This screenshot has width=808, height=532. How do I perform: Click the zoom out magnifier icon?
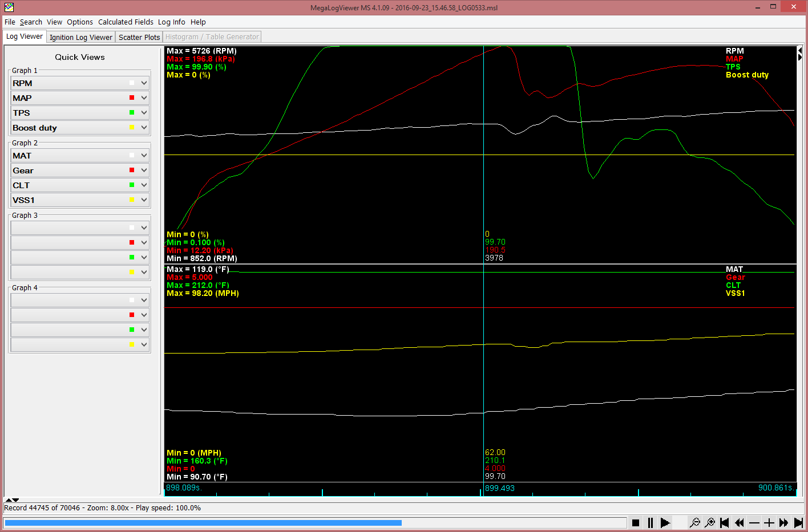(694, 523)
